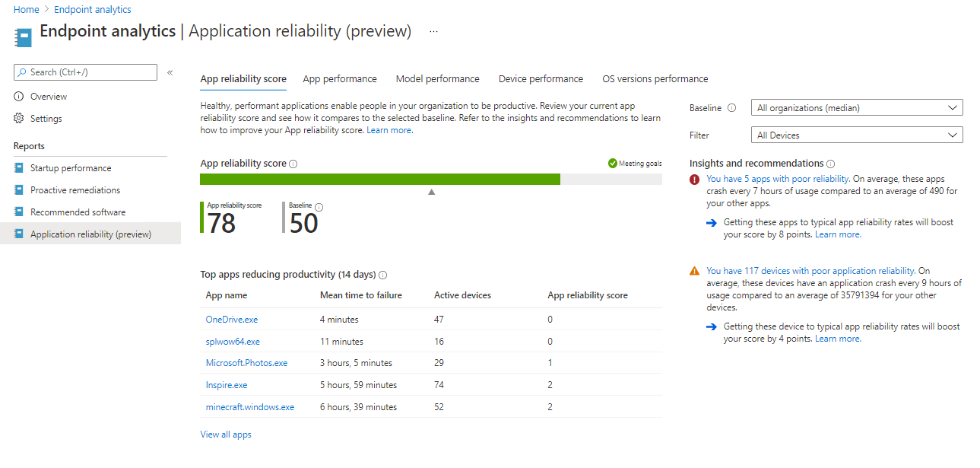Expand the Filter All Devices dropdown
The height and width of the screenshot is (468, 980).
(856, 135)
